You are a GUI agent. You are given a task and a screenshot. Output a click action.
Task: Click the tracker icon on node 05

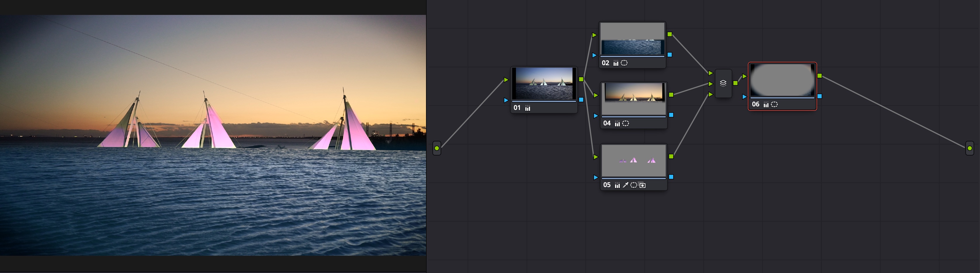coord(642,185)
